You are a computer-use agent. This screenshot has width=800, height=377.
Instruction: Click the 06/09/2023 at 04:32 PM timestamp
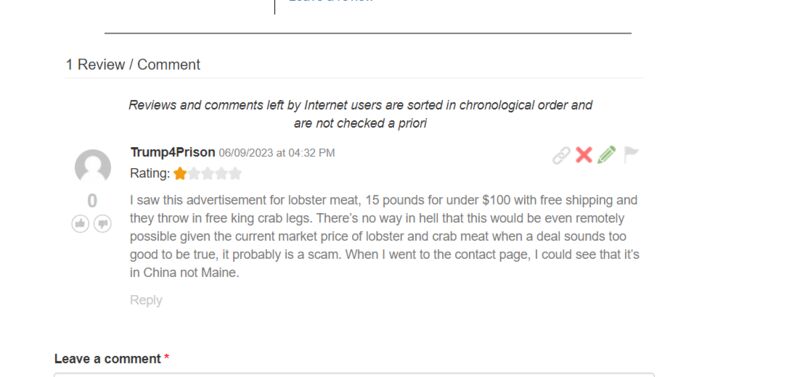point(277,153)
